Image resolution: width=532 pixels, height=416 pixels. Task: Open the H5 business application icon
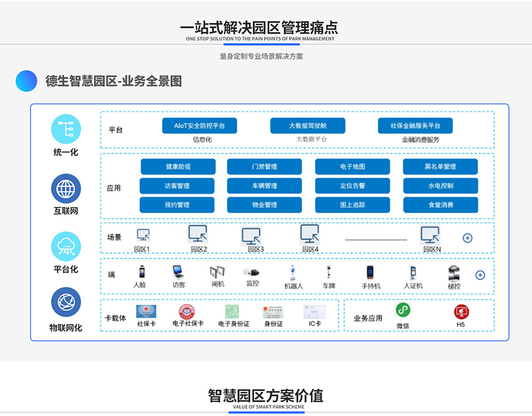[x=461, y=311]
